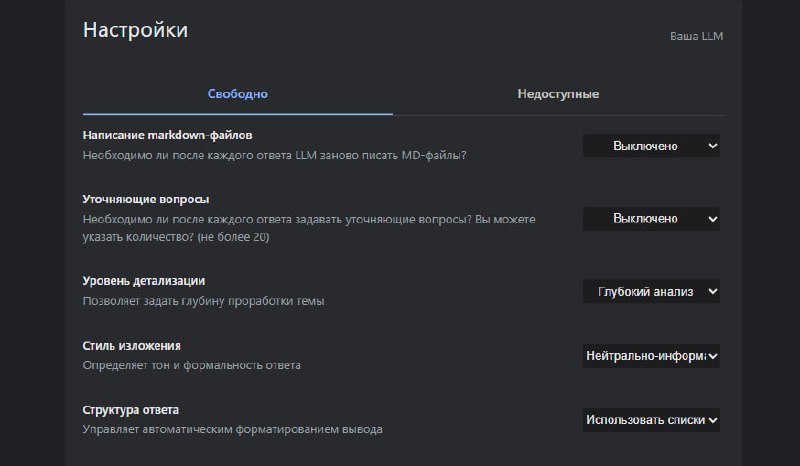This screenshot has width=800, height=466.
Task: Open the "Недоступные" tab
Action: tap(558, 94)
